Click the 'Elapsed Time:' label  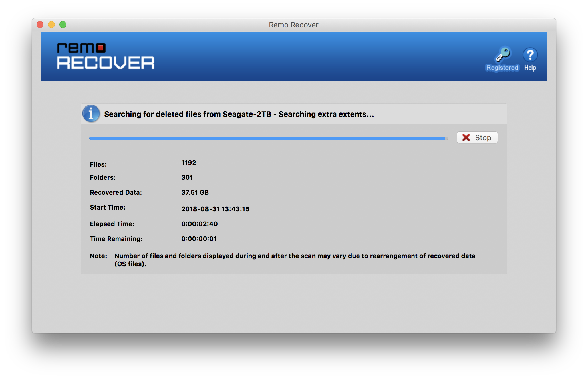tap(112, 224)
